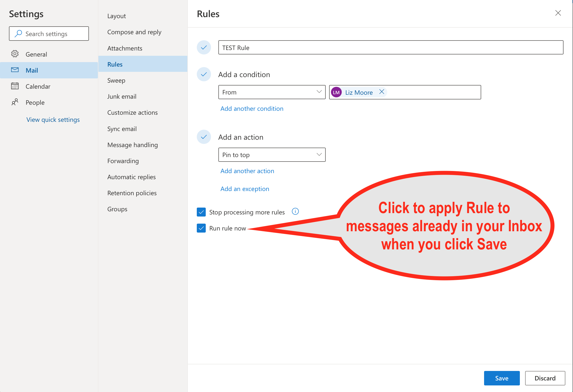Remove Liz Moore with the X icon
This screenshot has width=573, height=392.
point(381,92)
